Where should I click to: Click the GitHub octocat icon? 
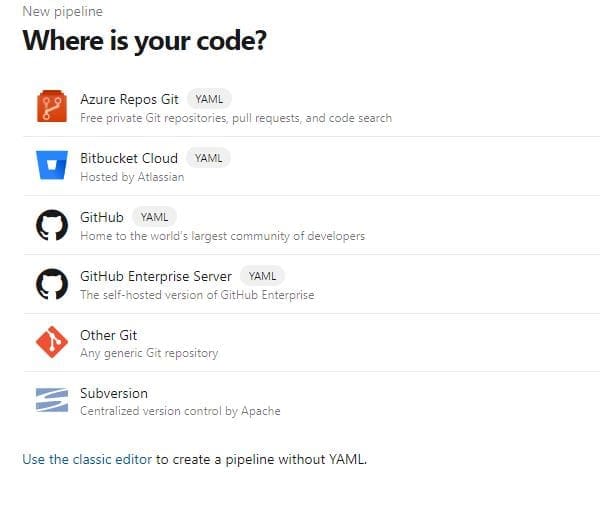pyautogui.click(x=51, y=226)
